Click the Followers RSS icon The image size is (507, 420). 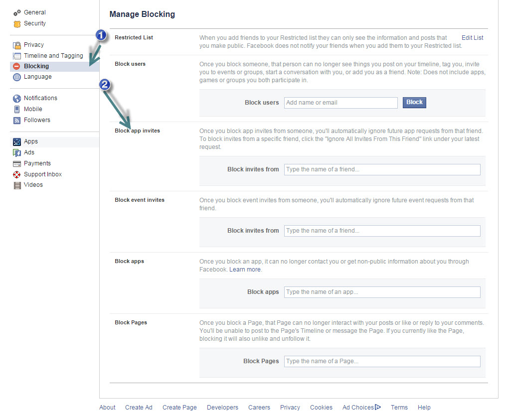pos(17,120)
